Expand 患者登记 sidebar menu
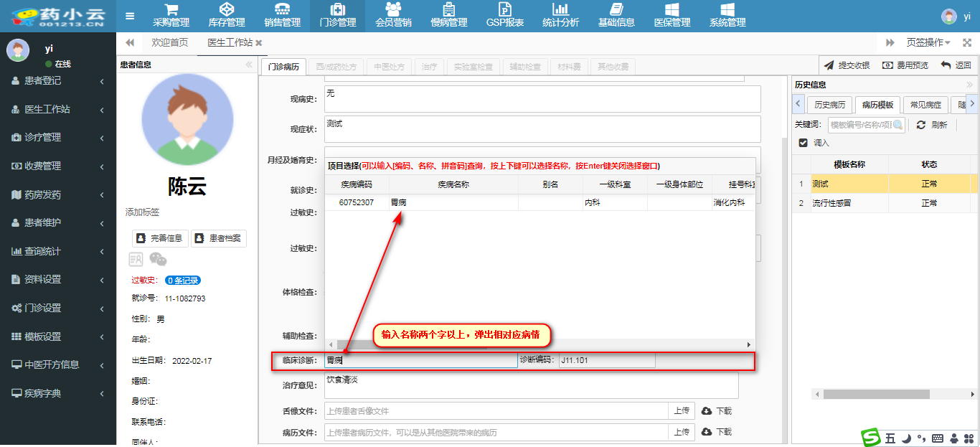The width and height of the screenshot is (980, 447). tap(58, 81)
